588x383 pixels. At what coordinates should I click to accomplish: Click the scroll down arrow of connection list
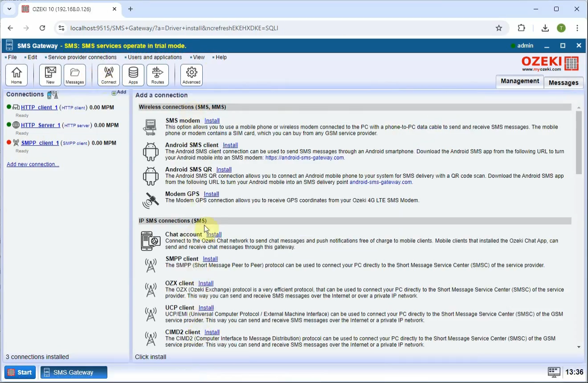[579, 347]
